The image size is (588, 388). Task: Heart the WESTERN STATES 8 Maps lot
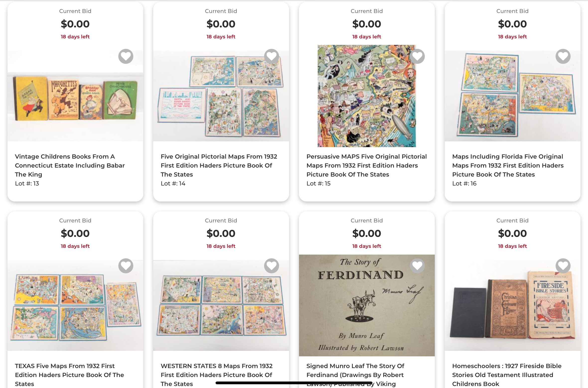point(272,266)
